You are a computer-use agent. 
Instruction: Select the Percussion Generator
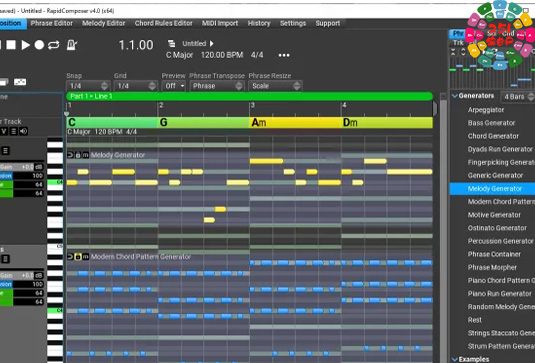501,241
